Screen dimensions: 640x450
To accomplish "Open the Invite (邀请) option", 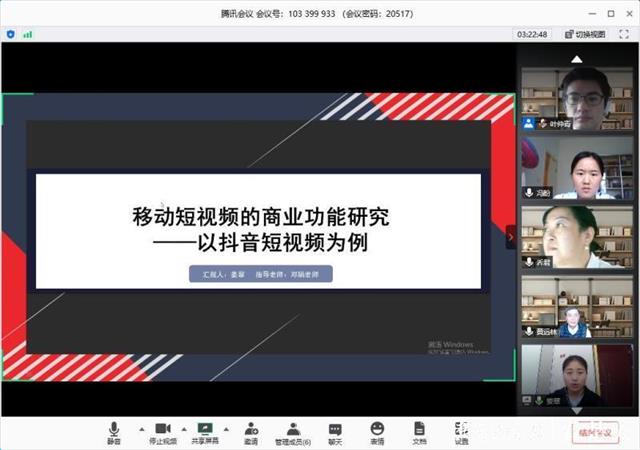I will (x=250, y=432).
